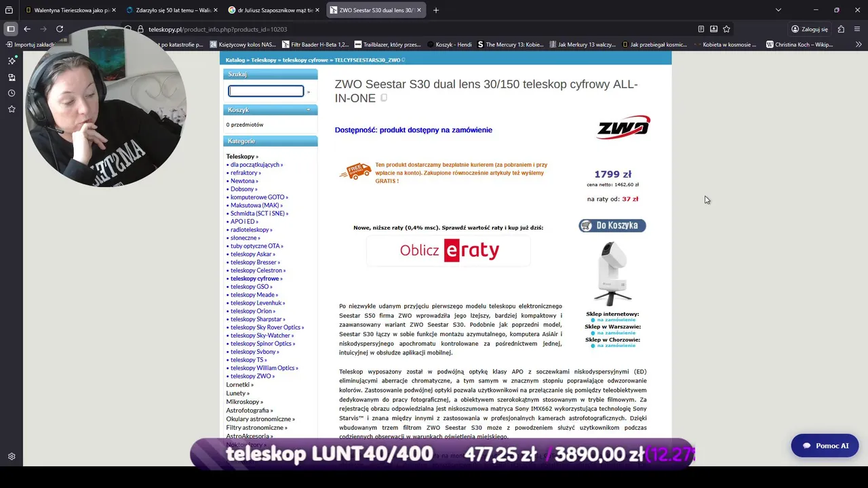
Task: Bookmark this page with the star icon
Action: 726,29
